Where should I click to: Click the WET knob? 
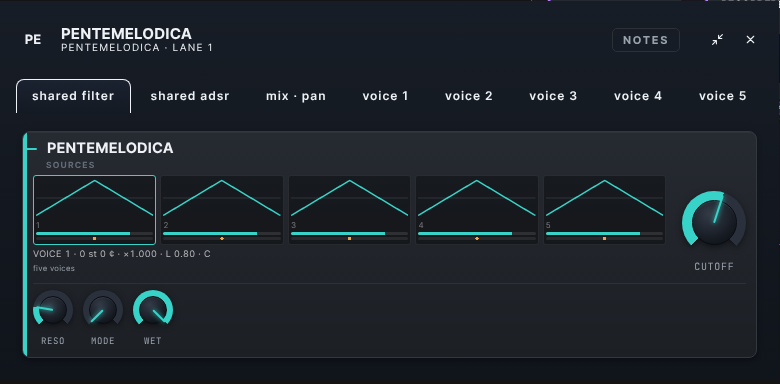tap(153, 310)
